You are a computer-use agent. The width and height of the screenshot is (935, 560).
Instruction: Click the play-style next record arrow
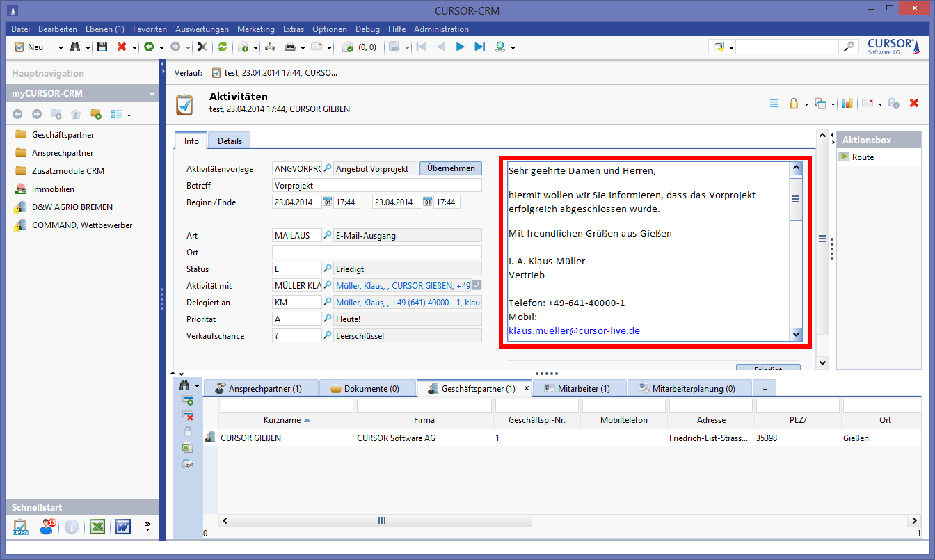pos(460,47)
